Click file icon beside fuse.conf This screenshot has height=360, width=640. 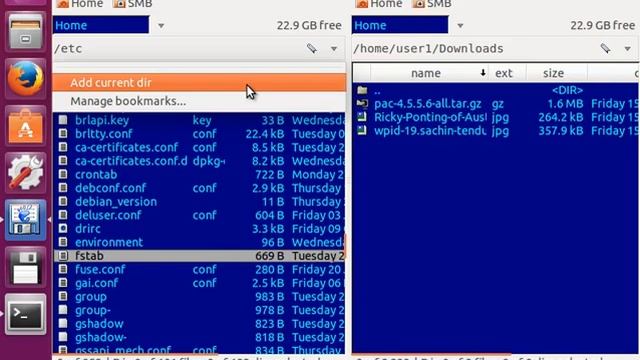coord(63,269)
